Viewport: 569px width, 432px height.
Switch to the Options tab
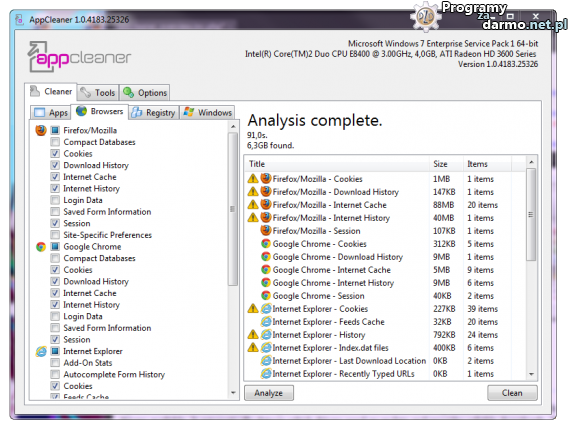(145, 93)
